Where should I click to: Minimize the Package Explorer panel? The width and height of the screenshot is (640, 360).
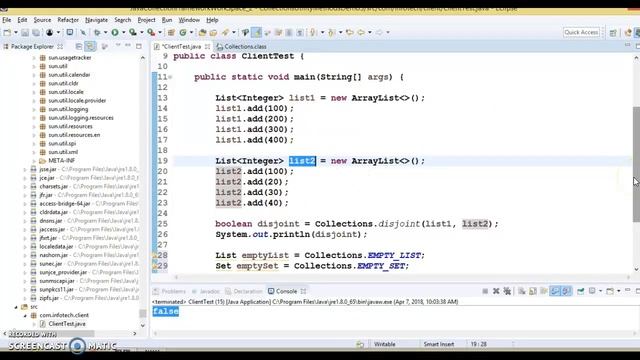tap(128, 46)
